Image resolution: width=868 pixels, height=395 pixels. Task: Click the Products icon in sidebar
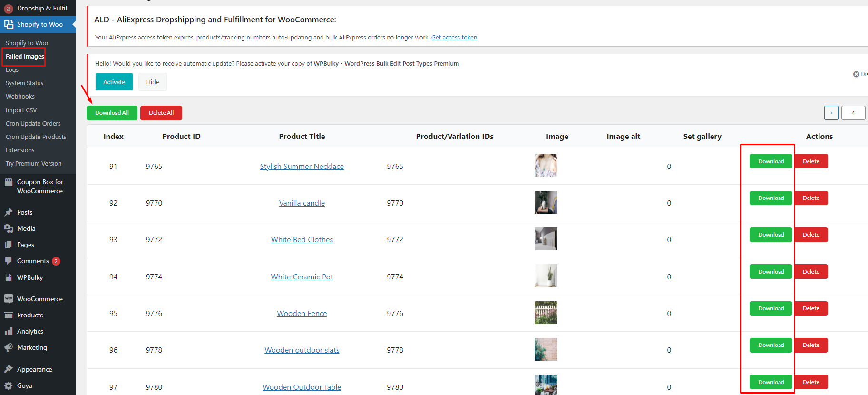click(x=9, y=315)
